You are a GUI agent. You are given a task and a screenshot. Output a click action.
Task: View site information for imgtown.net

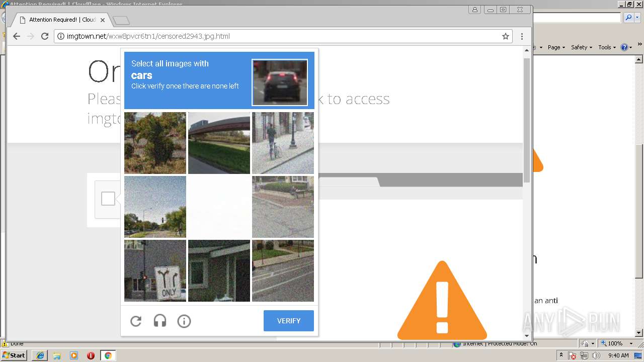[x=60, y=36]
